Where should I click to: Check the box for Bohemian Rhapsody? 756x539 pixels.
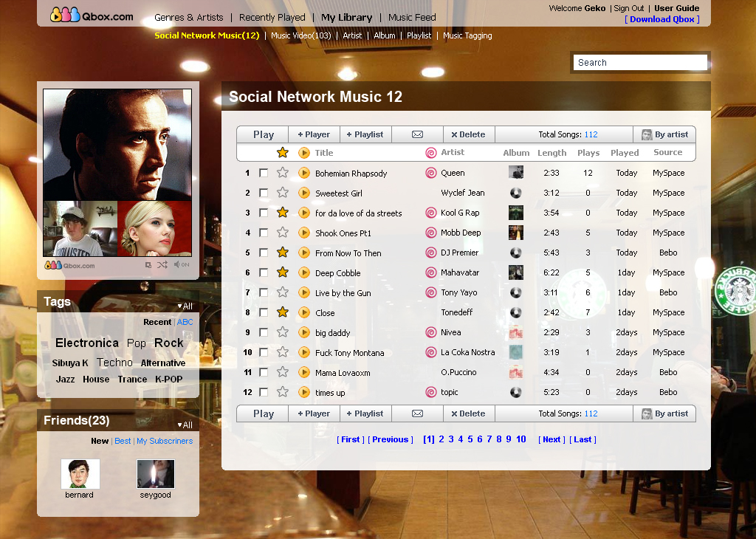click(x=264, y=173)
